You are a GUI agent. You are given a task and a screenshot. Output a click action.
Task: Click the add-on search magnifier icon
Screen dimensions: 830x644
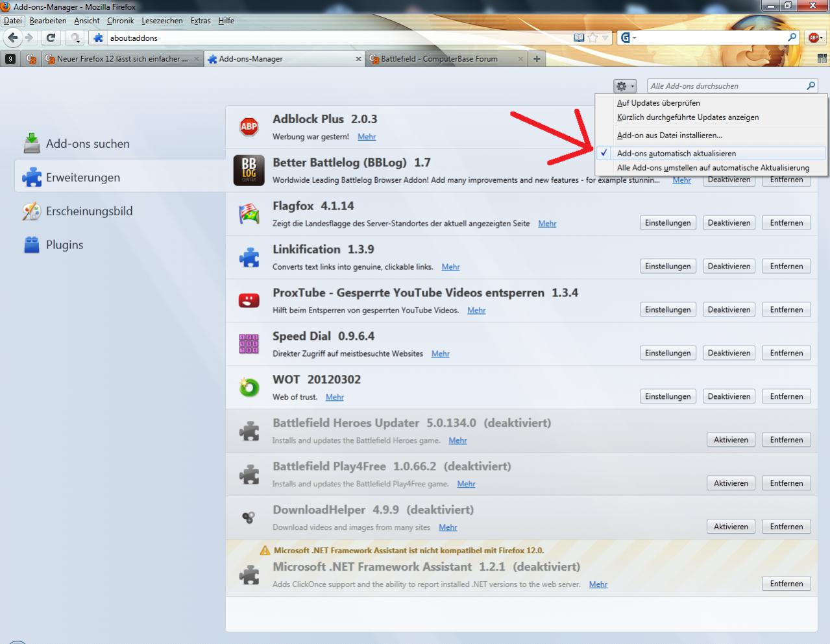point(811,86)
